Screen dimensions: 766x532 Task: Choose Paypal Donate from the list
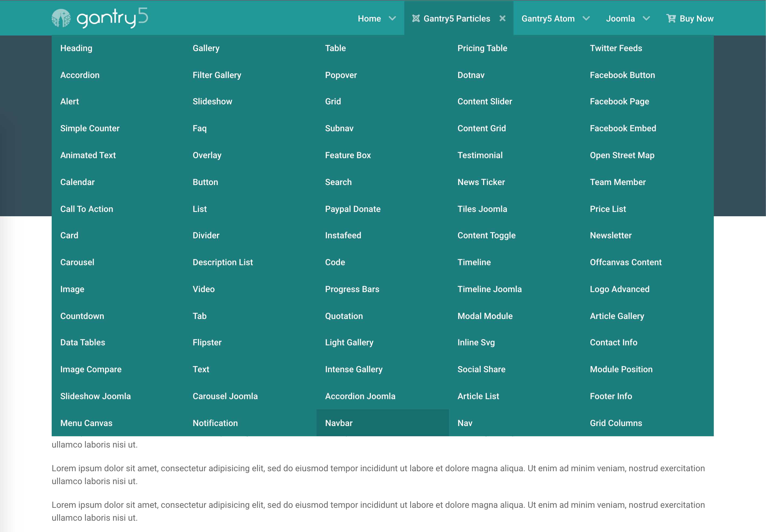pyautogui.click(x=353, y=209)
